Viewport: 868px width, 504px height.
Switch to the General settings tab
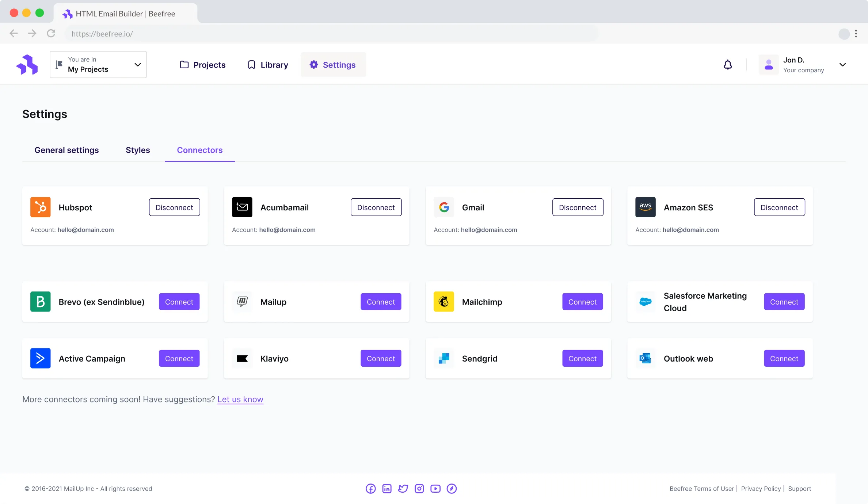click(66, 150)
